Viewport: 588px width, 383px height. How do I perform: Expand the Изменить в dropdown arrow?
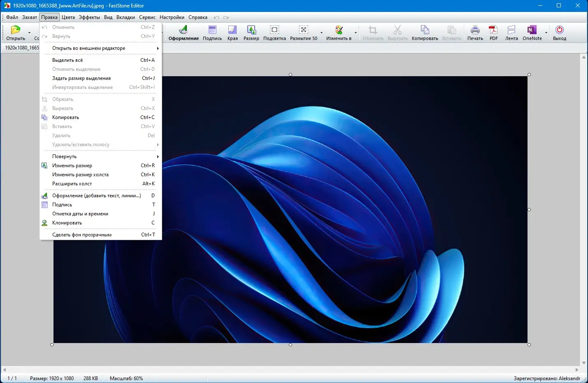(356, 33)
